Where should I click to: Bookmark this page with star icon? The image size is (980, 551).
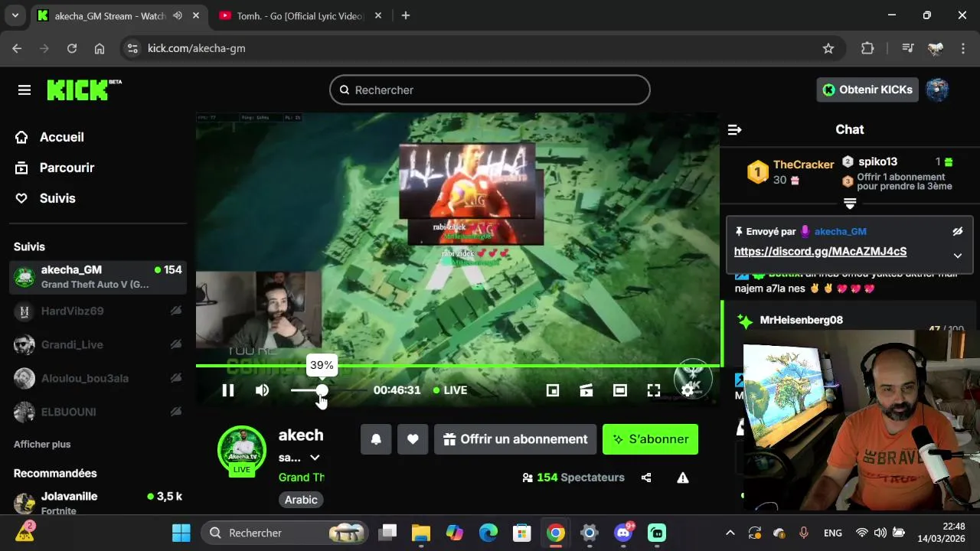click(x=828, y=48)
